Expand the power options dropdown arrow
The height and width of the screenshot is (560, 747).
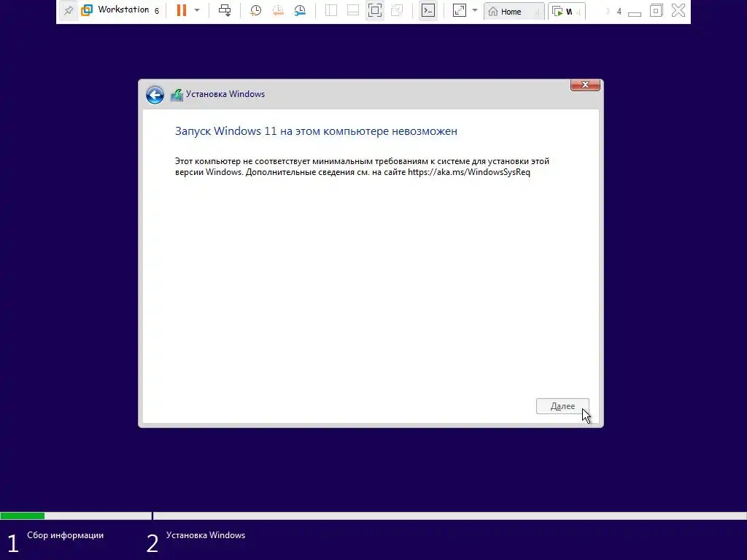point(197,10)
